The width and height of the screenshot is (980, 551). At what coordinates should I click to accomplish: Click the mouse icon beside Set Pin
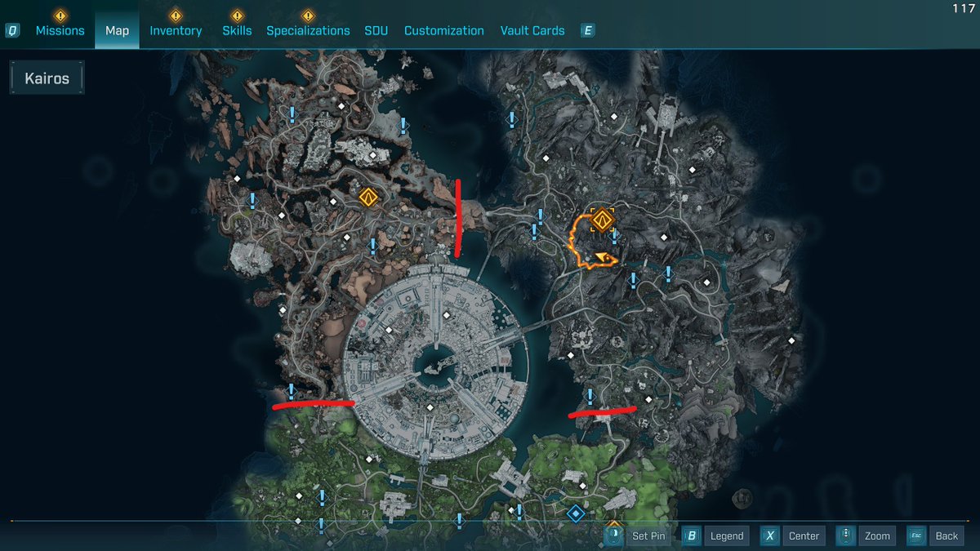[x=613, y=535]
